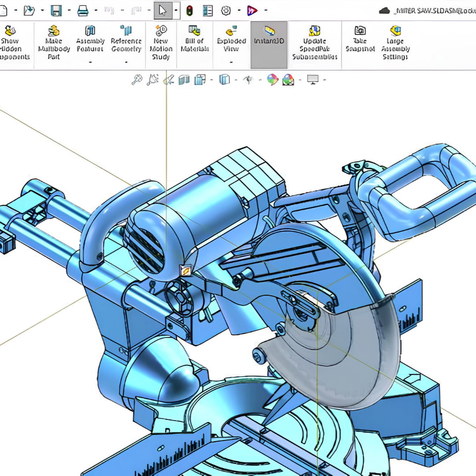Expand the Assembly Features dropdown

click(90, 62)
